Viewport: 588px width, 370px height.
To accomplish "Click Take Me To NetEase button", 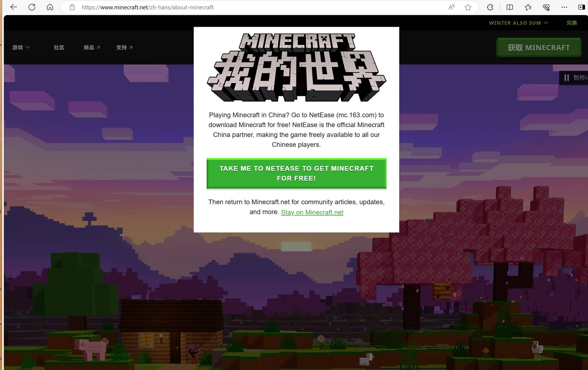I will [x=296, y=173].
